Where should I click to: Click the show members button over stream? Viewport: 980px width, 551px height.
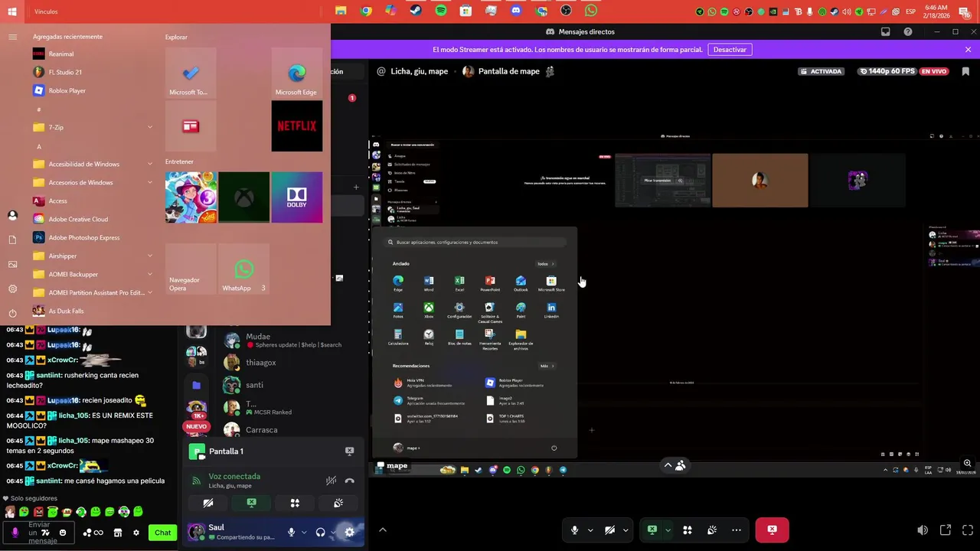click(674, 465)
